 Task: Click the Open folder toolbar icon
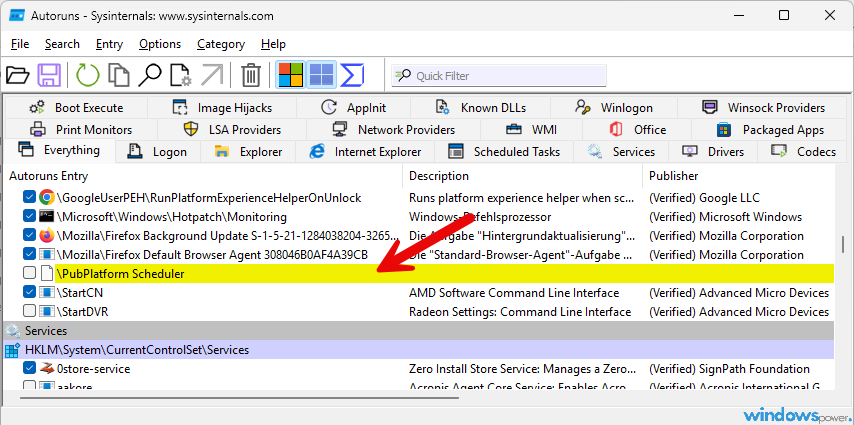pyautogui.click(x=17, y=75)
